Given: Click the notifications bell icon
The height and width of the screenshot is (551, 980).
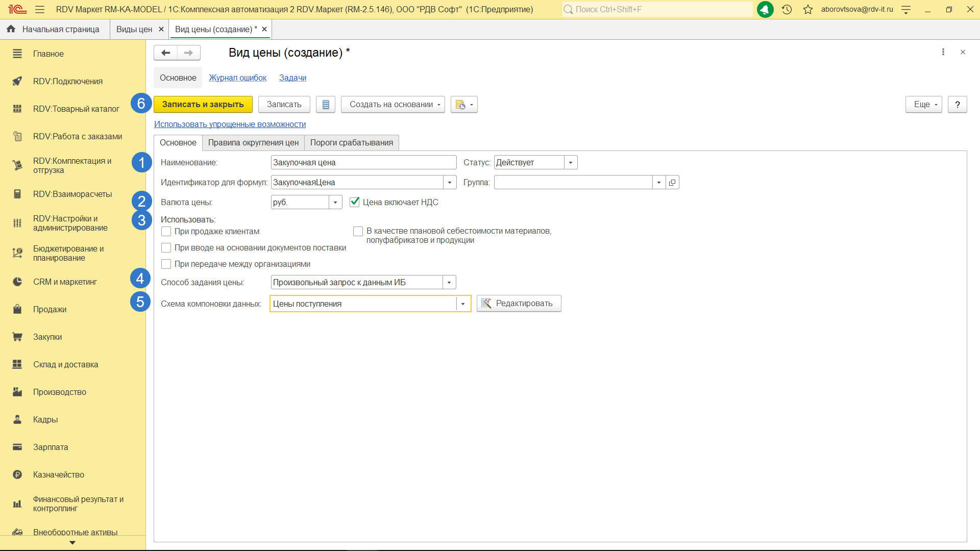Looking at the screenshot, I should coord(765,9).
